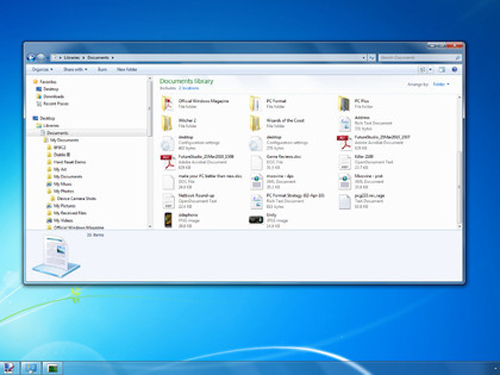Click the address bar refresh icon

(372, 58)
